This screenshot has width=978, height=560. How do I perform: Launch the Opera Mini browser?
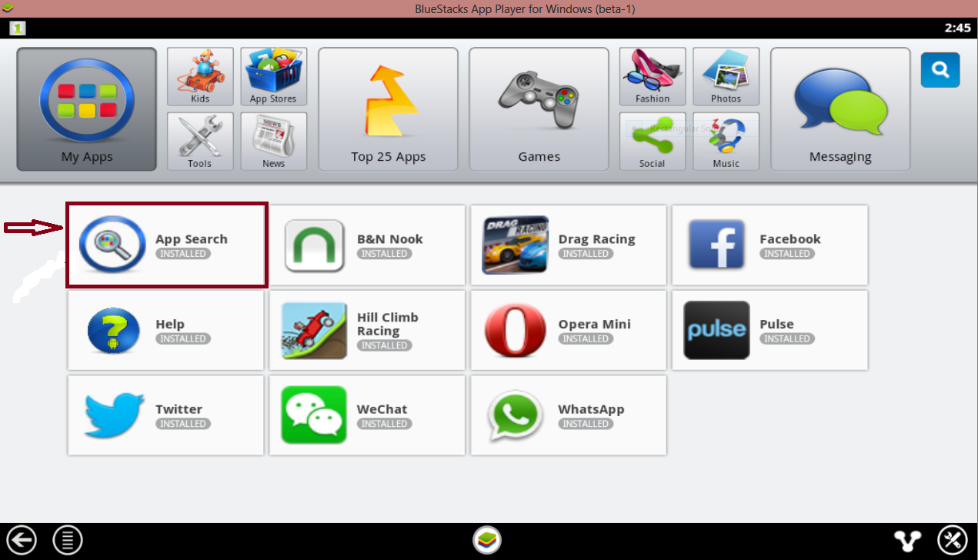[569, 331]
